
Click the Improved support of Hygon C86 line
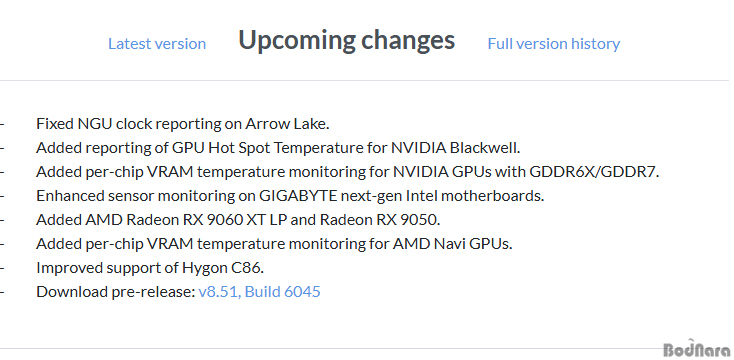click(150, 268)
